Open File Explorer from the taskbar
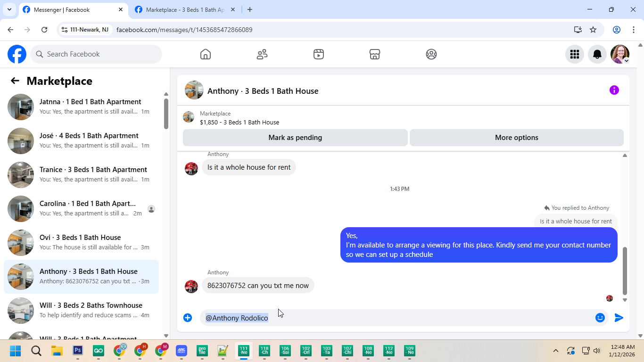Image resolution: width=644 pixels, height=362 pixels. click(x=57, y=351)
